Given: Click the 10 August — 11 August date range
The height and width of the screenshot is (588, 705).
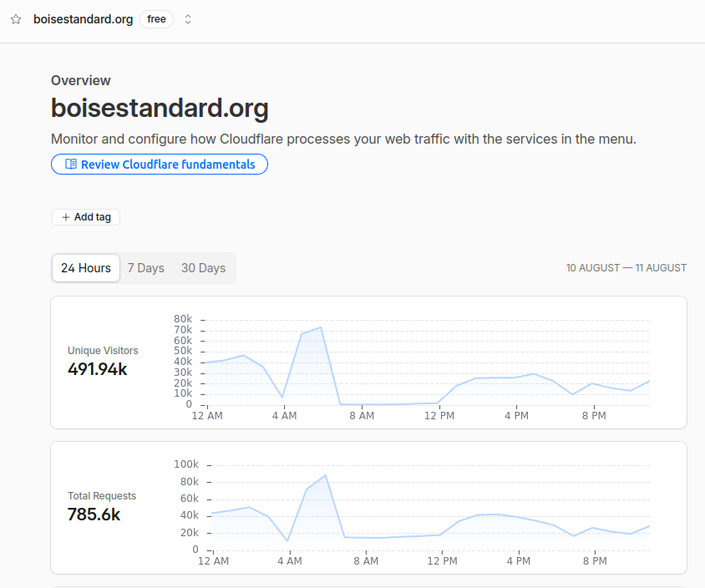Looking at the screenshot, I should click(x=626, y=268).
